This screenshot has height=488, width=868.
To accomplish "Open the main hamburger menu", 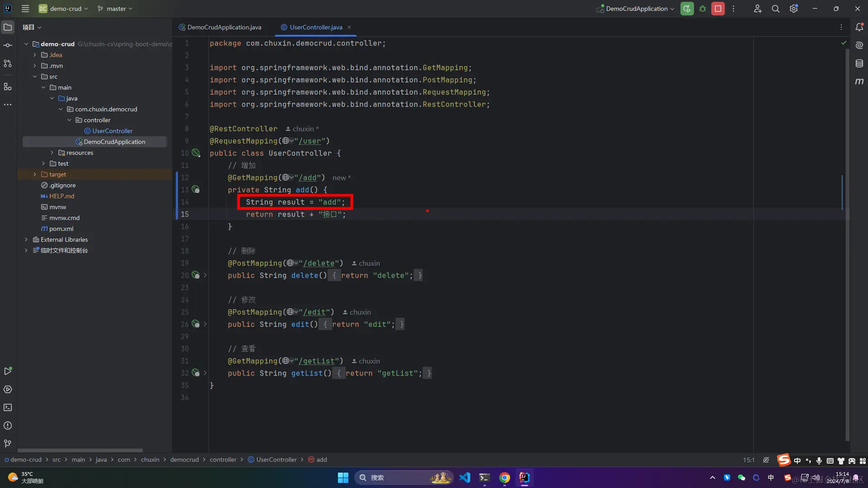I will (x=25, y=9).
